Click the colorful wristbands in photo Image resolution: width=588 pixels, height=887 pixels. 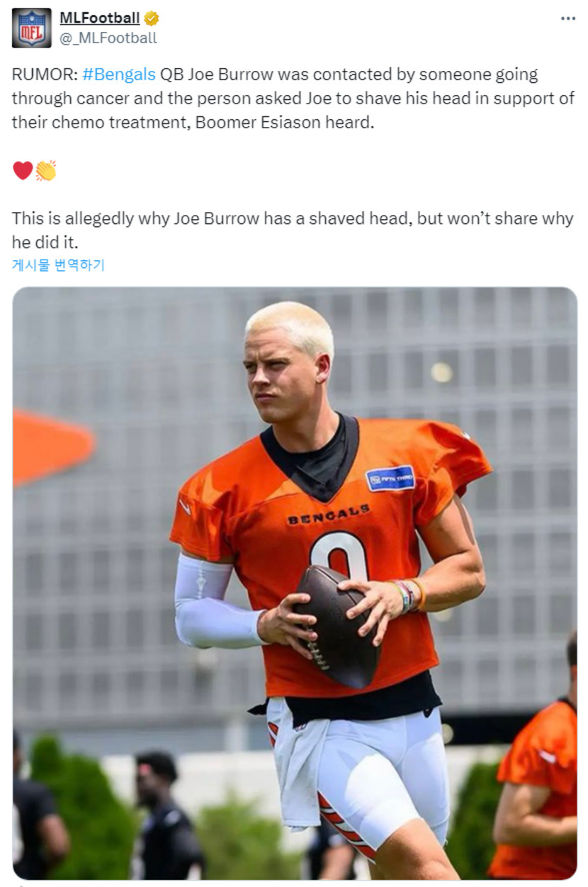click(409, 596)
